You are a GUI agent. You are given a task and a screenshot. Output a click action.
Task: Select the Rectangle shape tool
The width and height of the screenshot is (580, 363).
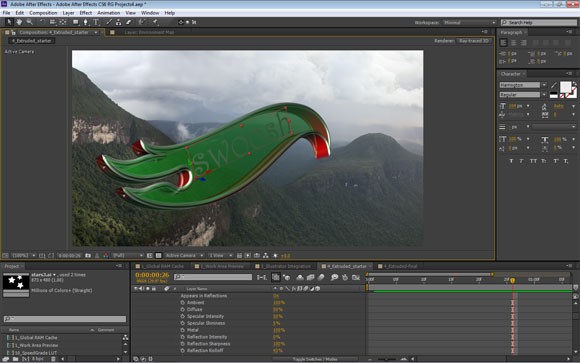click(x=76, y=22)
